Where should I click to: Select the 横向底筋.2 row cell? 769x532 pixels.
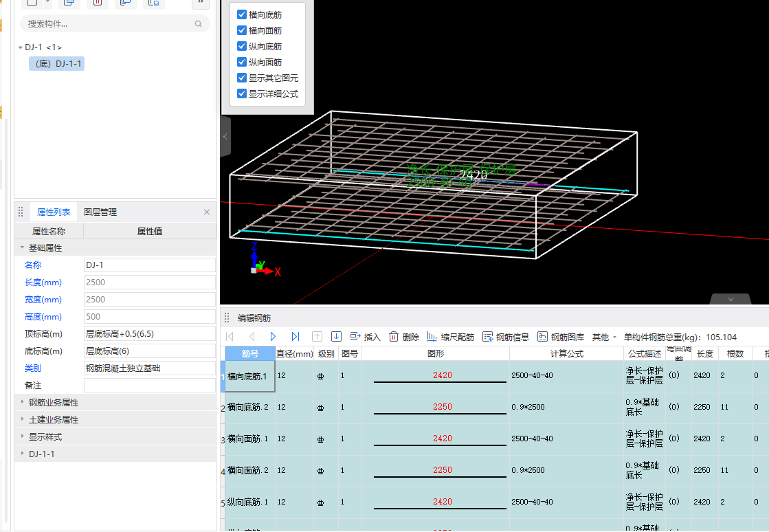point(250,407)
